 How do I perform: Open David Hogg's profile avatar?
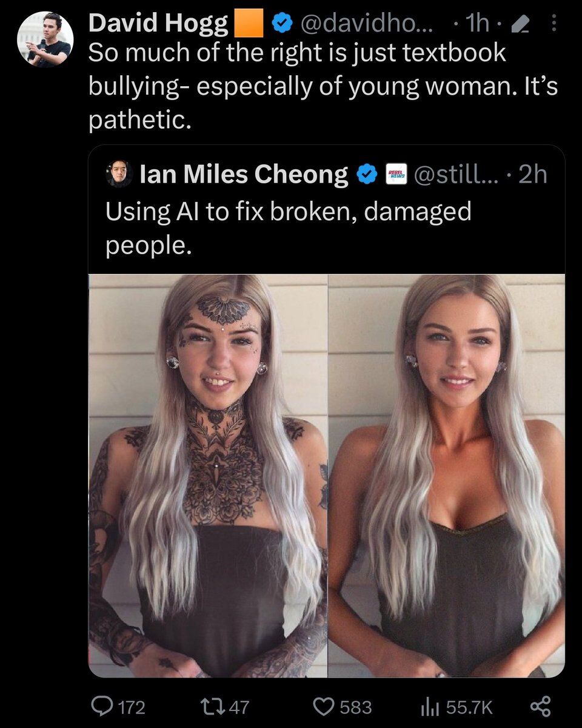[x=44, y=38]
